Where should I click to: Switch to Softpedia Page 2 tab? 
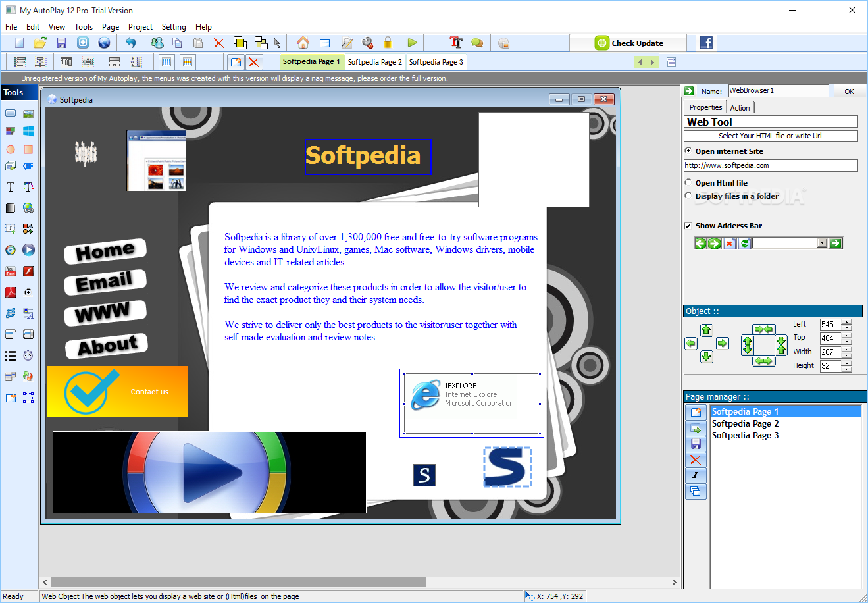point(374,62)
